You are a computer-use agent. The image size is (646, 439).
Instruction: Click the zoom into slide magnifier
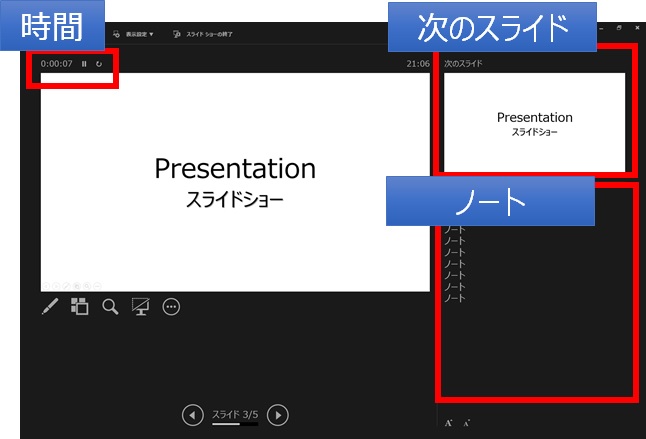tap(110, 307)
